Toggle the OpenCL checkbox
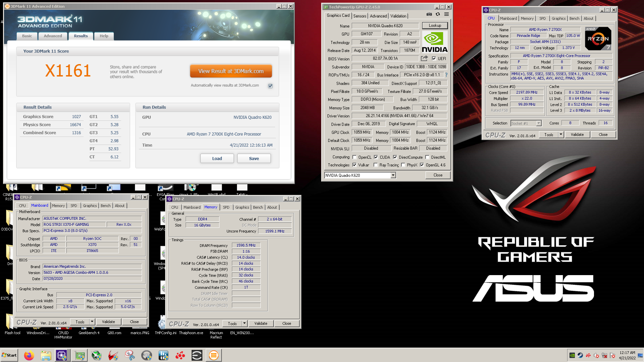 point(354,157)
